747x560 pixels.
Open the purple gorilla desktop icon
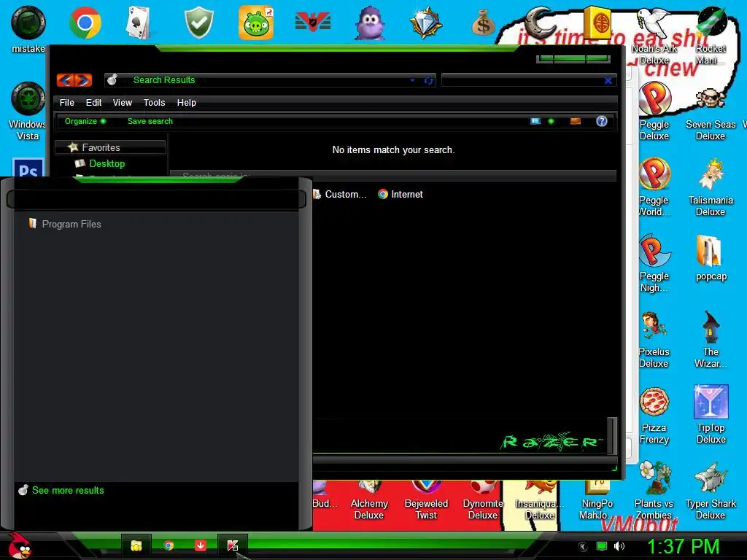click(369, 23)
